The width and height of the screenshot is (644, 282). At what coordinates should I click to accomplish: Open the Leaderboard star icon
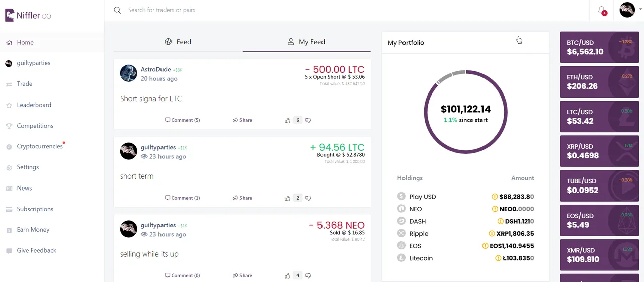[x=9, y=105]
